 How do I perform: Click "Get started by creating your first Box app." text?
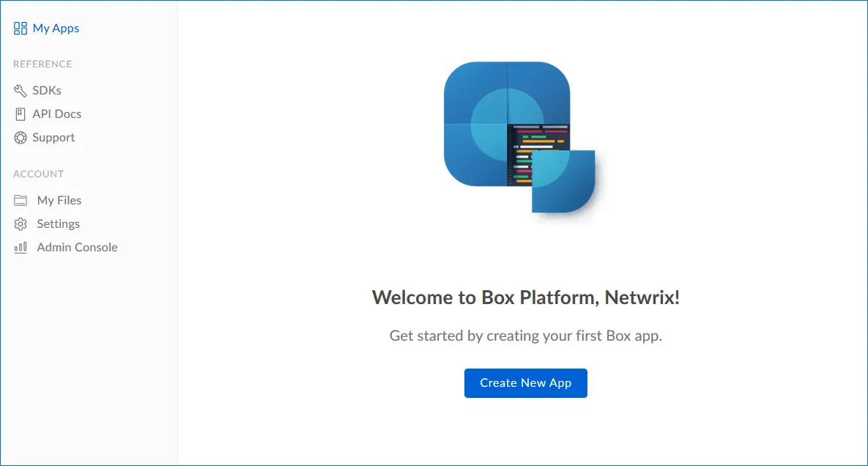point(526,336)
